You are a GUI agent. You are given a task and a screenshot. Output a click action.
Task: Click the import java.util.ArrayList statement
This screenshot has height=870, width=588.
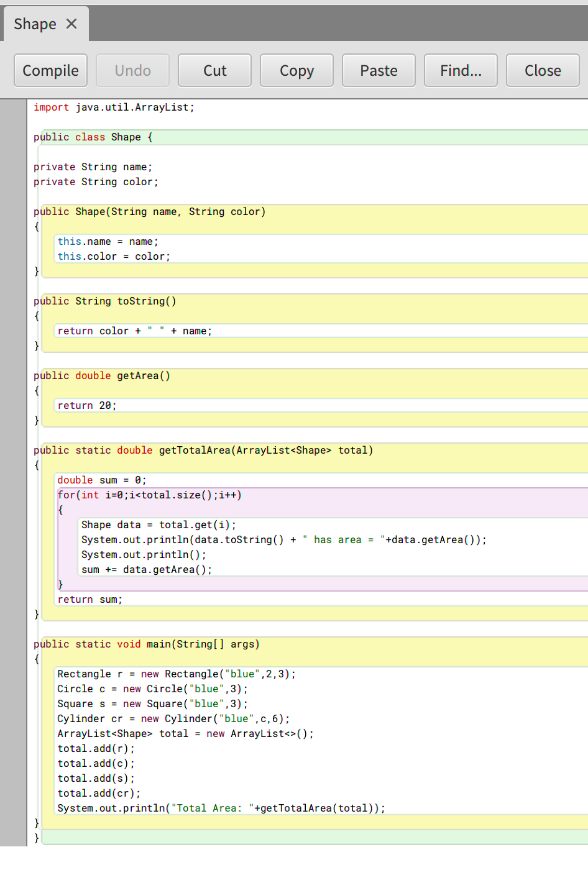[x=113, y=107]
